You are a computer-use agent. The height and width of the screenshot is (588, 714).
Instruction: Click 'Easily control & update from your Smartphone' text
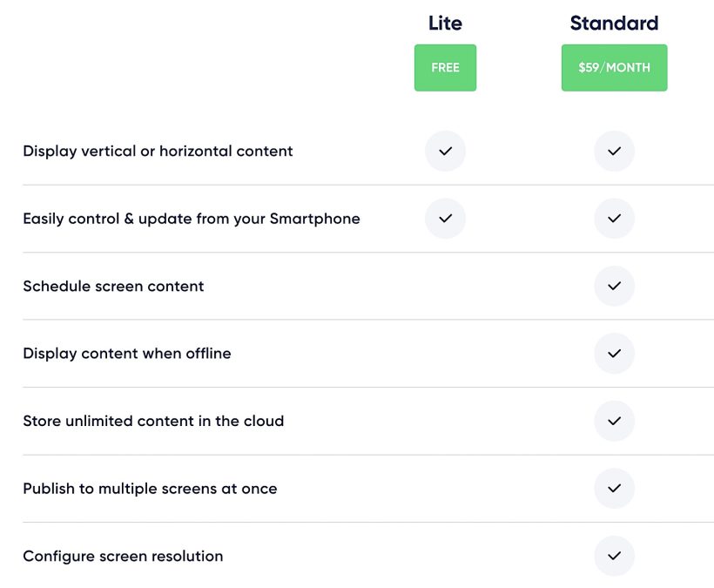[x=191, y=219]
